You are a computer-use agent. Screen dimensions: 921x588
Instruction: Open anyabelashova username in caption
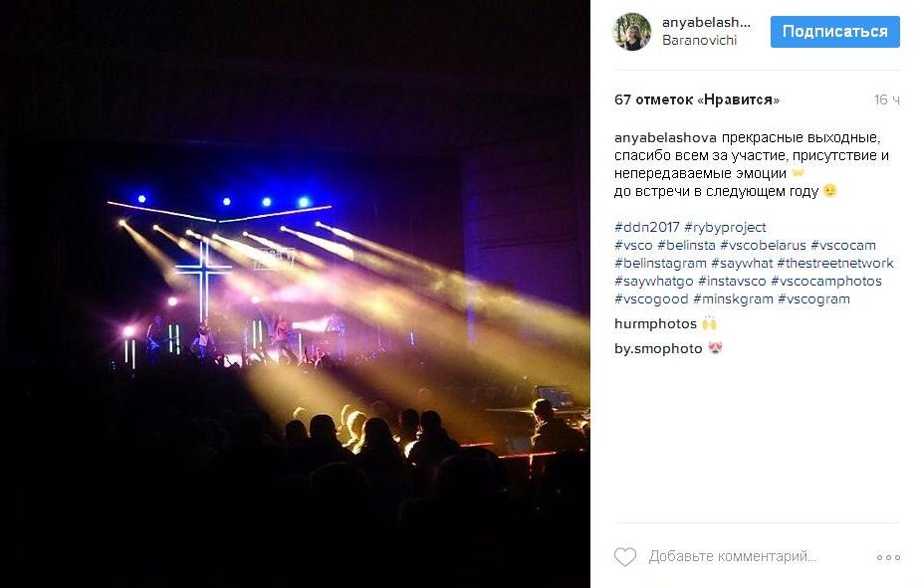pyautogui.click(x=665, y=138)
